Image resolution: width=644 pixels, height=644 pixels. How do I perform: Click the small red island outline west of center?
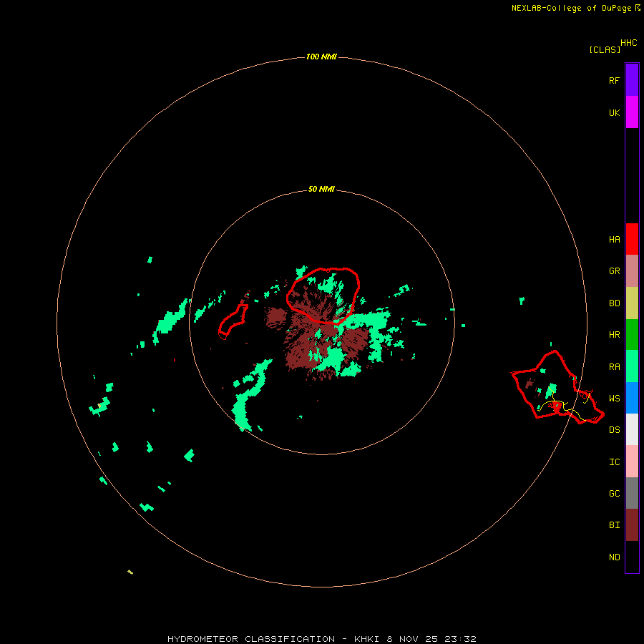coord(233,321)
